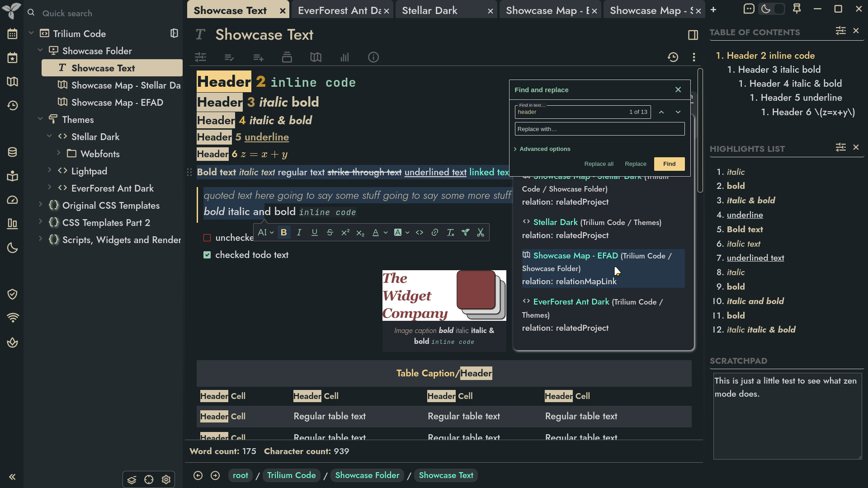The image size is (868, 488).
Task: Uncheck the checked todo text checkbox
Action: pyautogui.click(x=207, y=255)
